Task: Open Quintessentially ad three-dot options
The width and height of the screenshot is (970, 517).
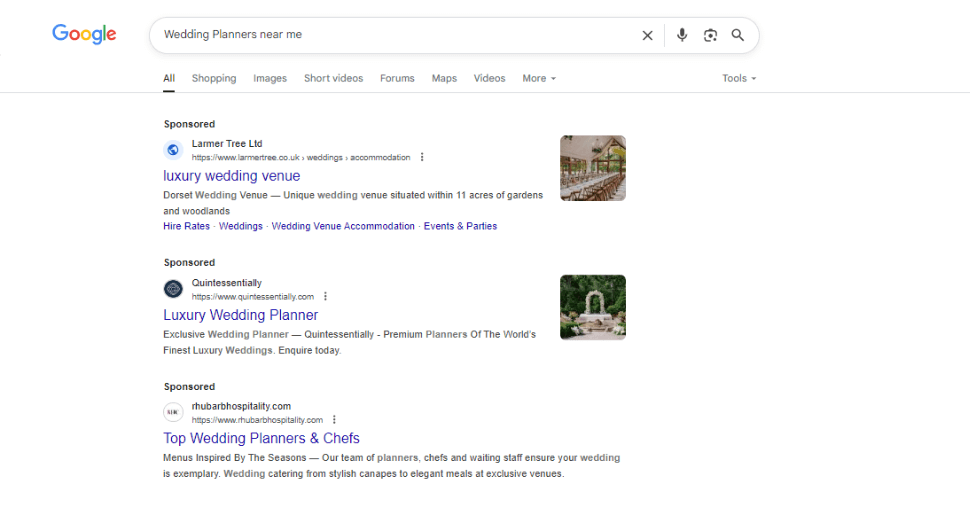Action: [x=325, y=296]
